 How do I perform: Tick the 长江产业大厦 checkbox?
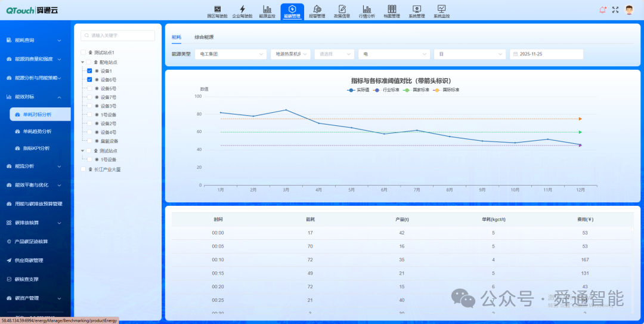(83, 169)
